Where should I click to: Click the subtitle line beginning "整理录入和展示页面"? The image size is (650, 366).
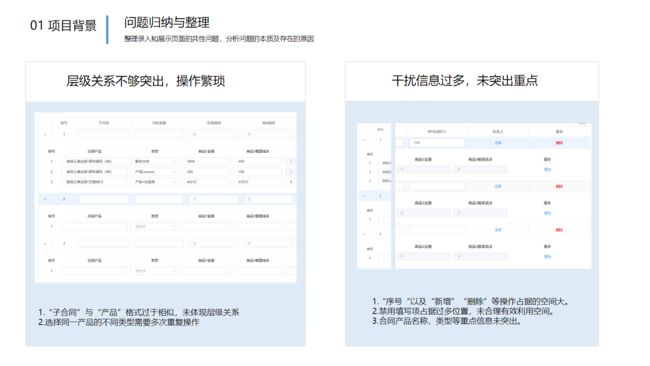(219, 39)
